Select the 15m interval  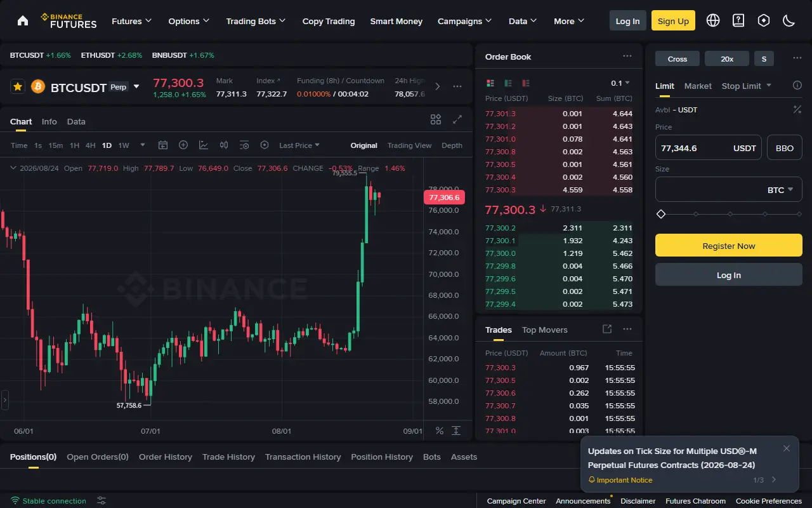pyautogui.click(x=56, y=145)
